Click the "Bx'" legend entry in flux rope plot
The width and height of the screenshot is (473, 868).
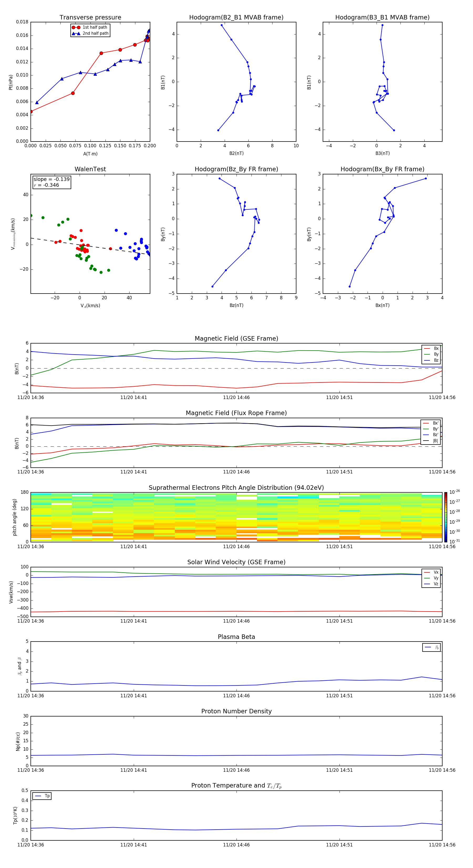pos(431,423)
